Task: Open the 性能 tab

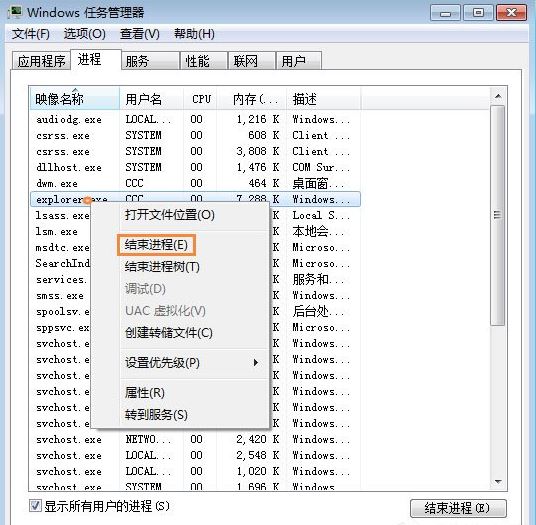Action: 203,61
